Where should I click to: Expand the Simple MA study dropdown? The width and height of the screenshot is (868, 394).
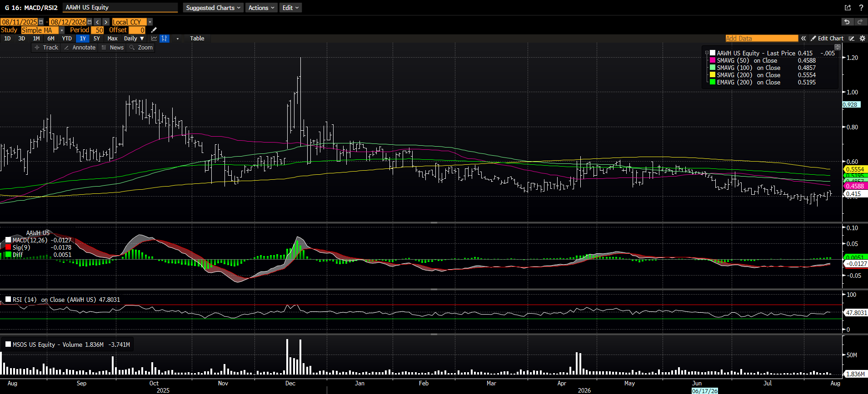pyautogui.click(x=62, y=30)
